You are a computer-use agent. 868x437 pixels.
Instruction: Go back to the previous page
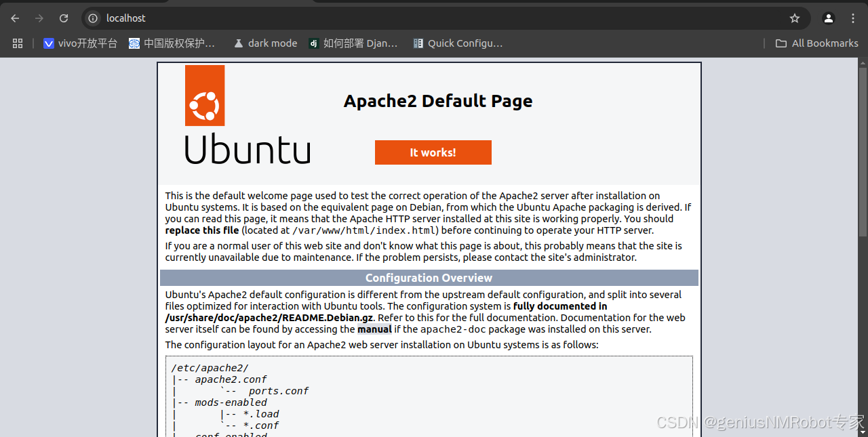point(15,18)
